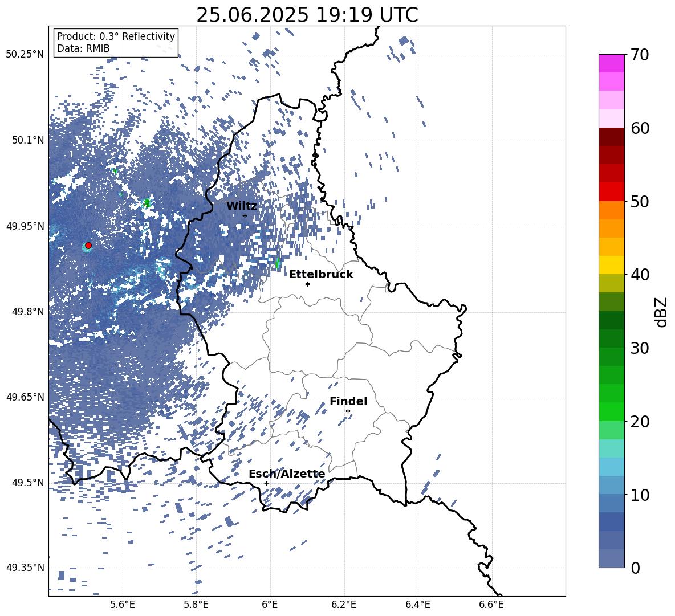This screenshot has height=616, width=675.
Task: Click the title '25.06.2025 19:19 UTC'
Action: click(x=307, y=15)
